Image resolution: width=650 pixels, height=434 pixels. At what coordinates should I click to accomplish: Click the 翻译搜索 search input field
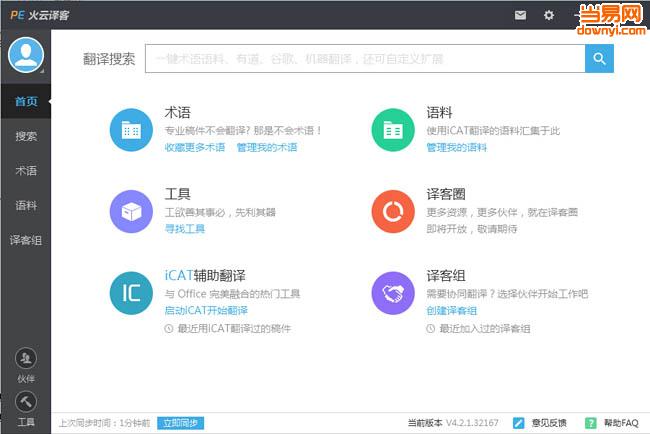(x=364, y=59)
